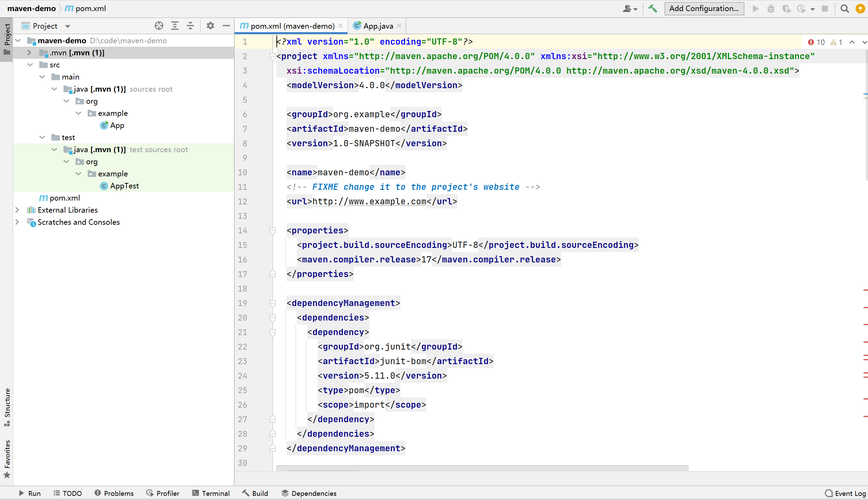868x500 pixels.
Task: Toggle the Structure tool window
Action: 7,406
